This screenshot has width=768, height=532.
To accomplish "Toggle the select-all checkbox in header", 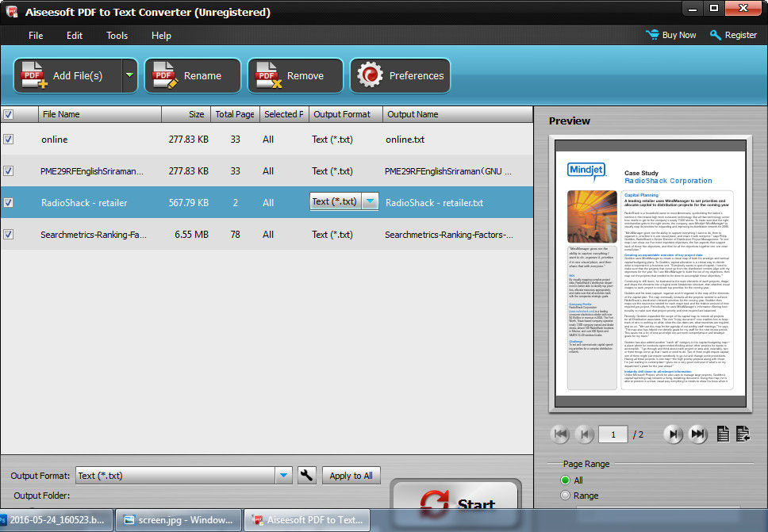I will pyautogui.click(x=8, y=114).
